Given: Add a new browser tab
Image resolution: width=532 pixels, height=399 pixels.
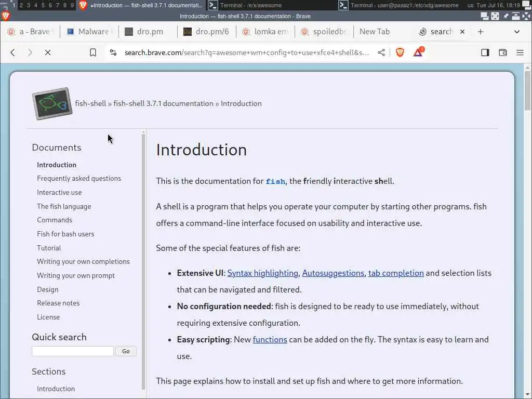Looking at the screenshot, I should click(481, 32).
